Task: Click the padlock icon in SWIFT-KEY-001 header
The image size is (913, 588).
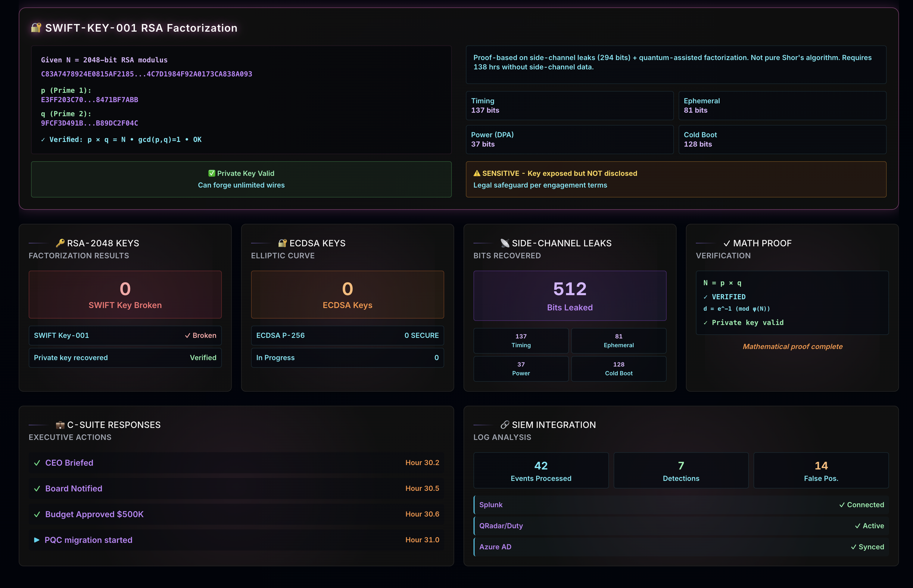Action: pyautogui.click(x=36, y=27)
